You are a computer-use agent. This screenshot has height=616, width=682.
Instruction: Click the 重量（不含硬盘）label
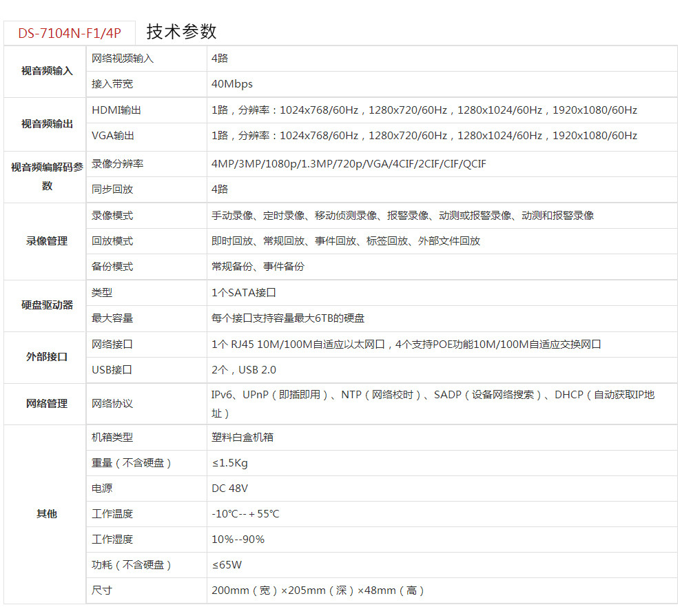point(132,463)
